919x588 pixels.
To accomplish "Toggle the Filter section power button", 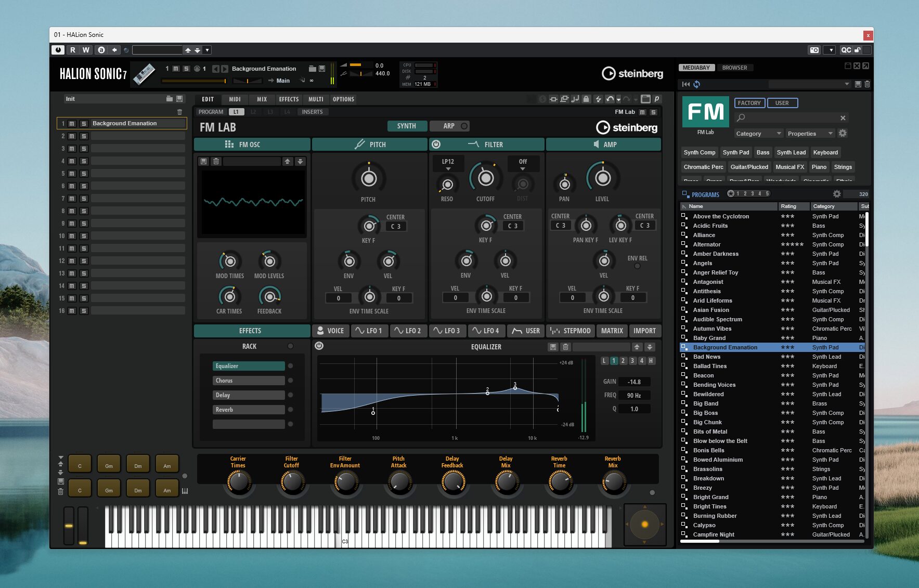I will (x=436, y=144).
